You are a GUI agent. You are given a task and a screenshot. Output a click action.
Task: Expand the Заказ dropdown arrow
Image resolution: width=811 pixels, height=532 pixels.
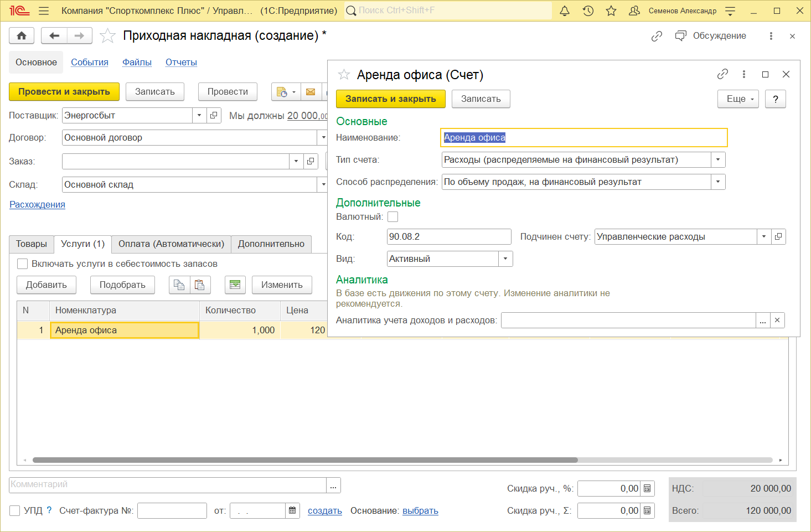[296, 162]
